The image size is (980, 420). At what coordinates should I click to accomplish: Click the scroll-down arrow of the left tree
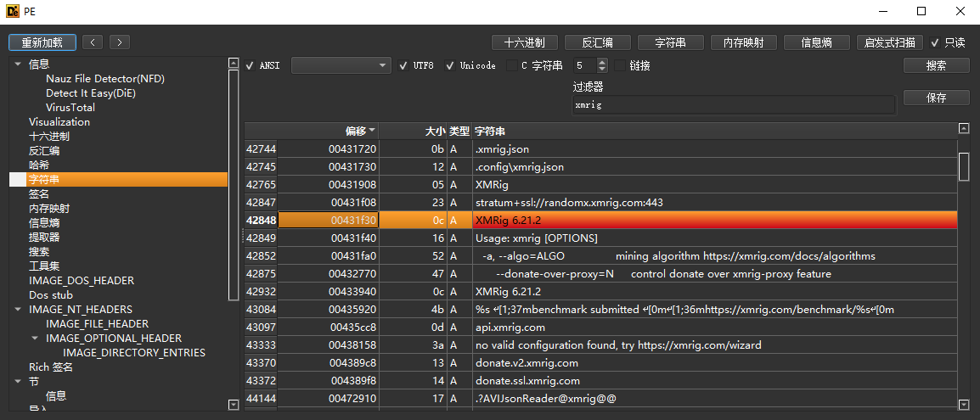pos(234,406)
